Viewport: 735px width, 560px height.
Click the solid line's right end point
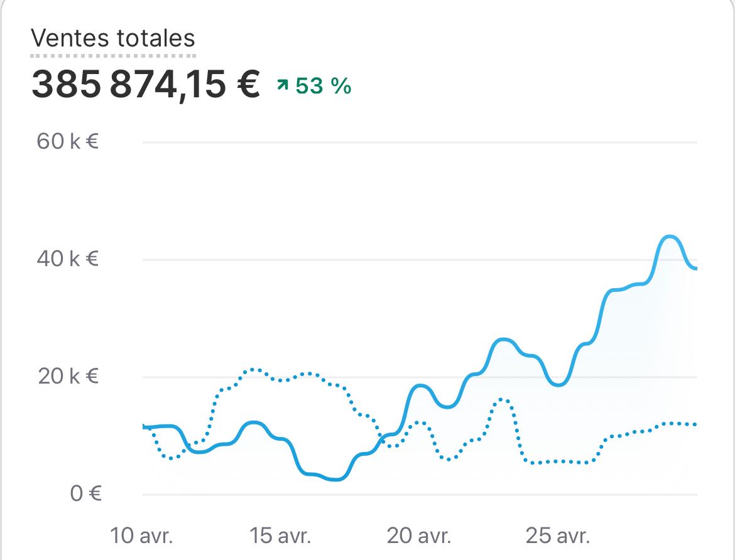pyautogui.click(x=695, y=268)
